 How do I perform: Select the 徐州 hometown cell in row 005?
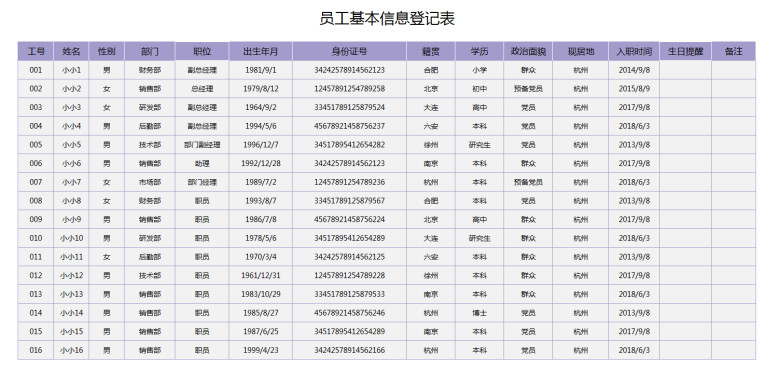(x=431, y=145)
